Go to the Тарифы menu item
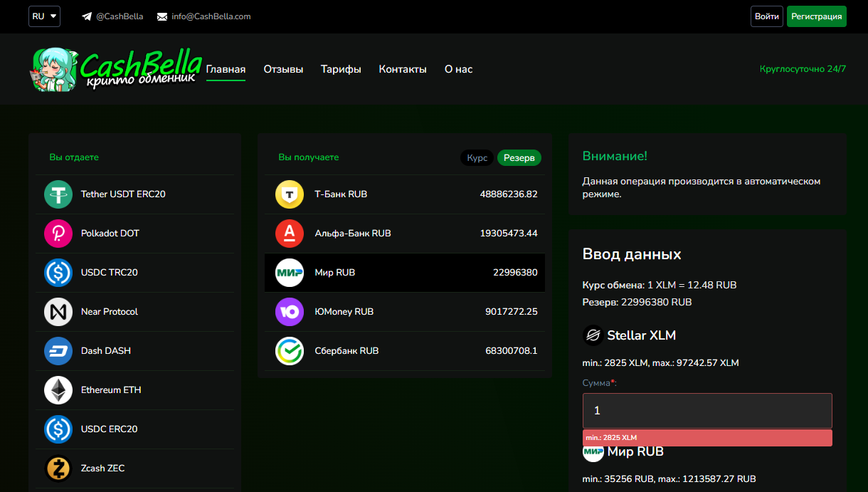 coord(341,69)
